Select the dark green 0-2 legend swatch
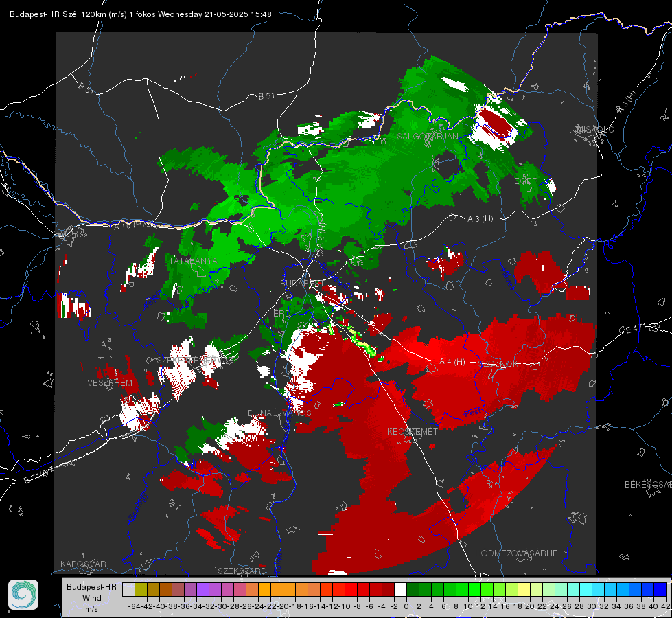 [x=413, y=590]
